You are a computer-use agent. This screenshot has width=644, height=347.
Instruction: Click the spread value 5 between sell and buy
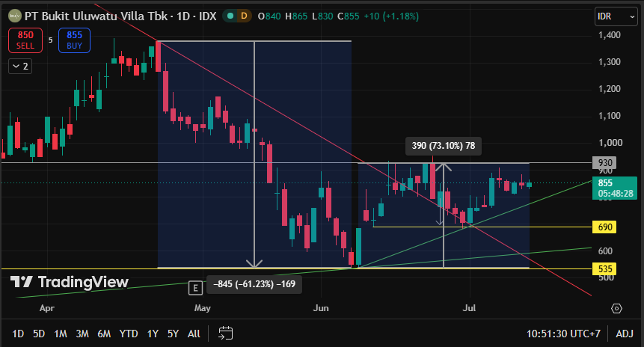point(51,40)
